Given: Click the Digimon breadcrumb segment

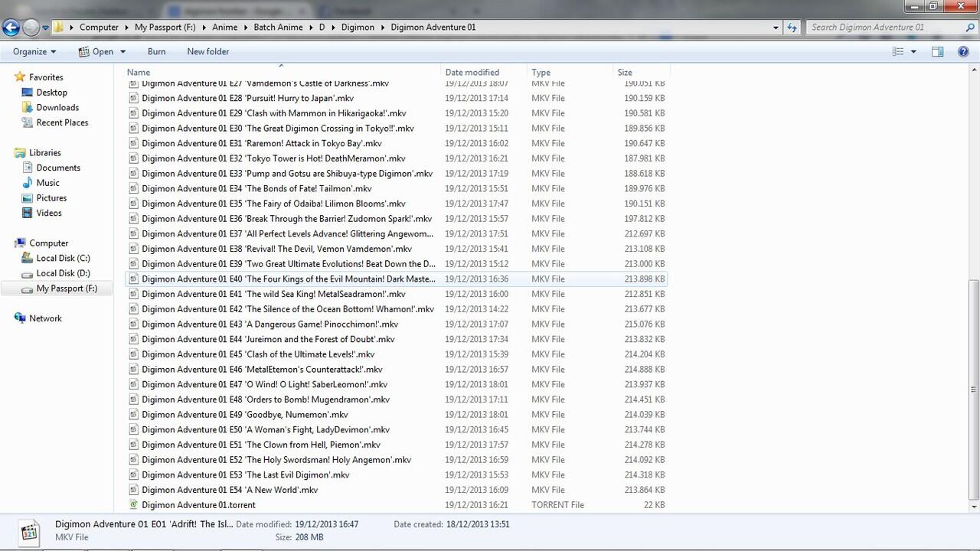Looking at the screenshot, I should [x=358, y=28].
